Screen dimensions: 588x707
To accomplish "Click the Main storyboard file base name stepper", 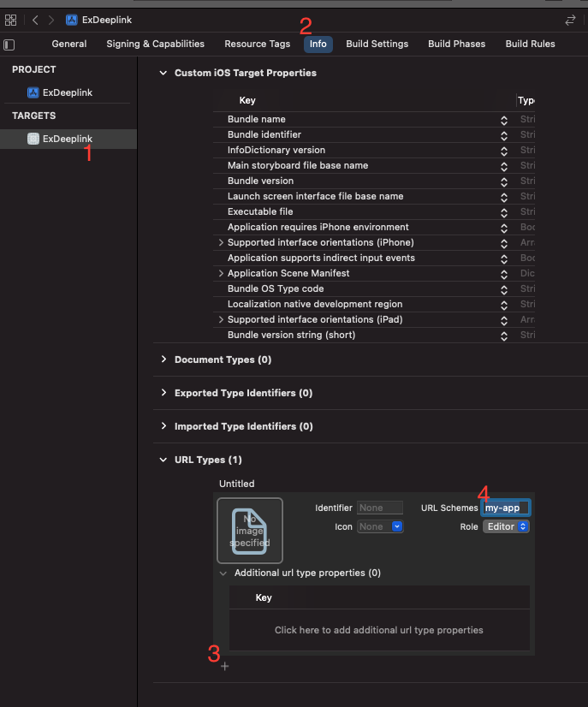I will [504, 166].
